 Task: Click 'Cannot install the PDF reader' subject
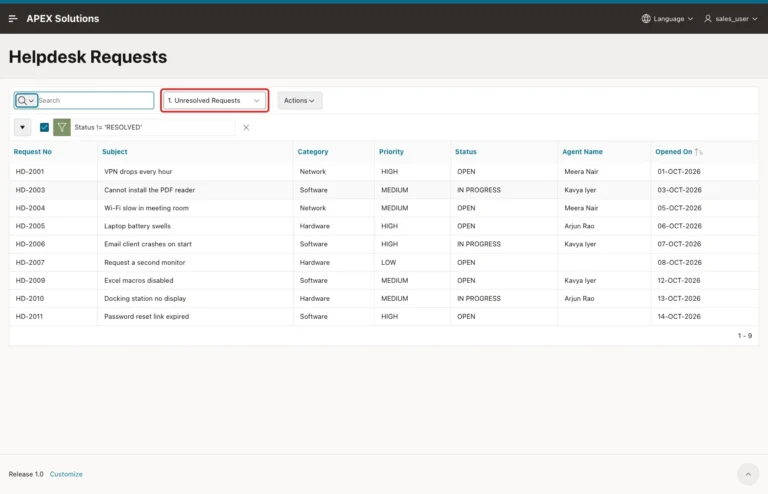149,190
